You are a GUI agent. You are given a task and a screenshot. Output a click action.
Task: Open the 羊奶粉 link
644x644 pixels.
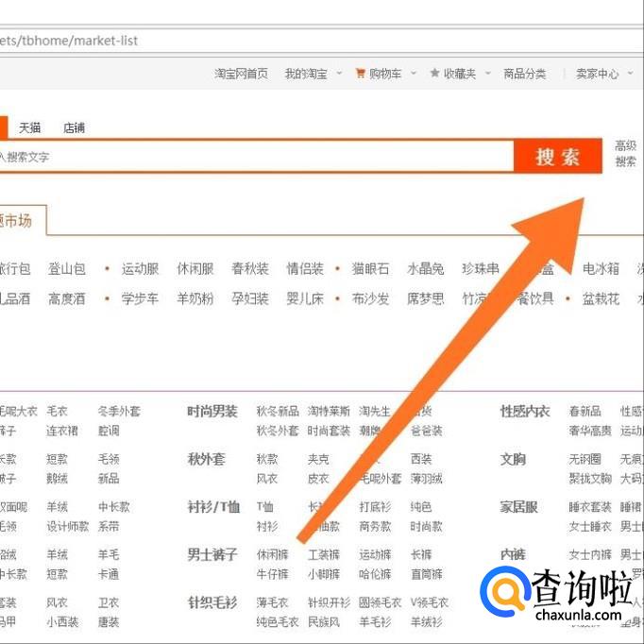click(195, 298)
